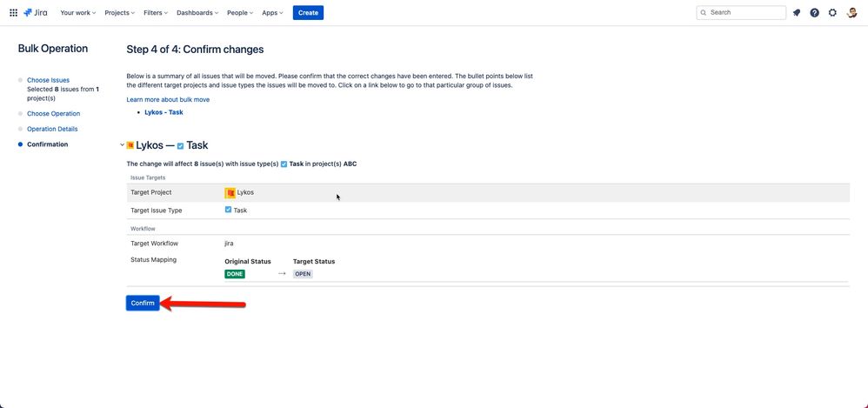Open the Dashboards dropdown menu
868x408 pixels.
coord(197,13)
